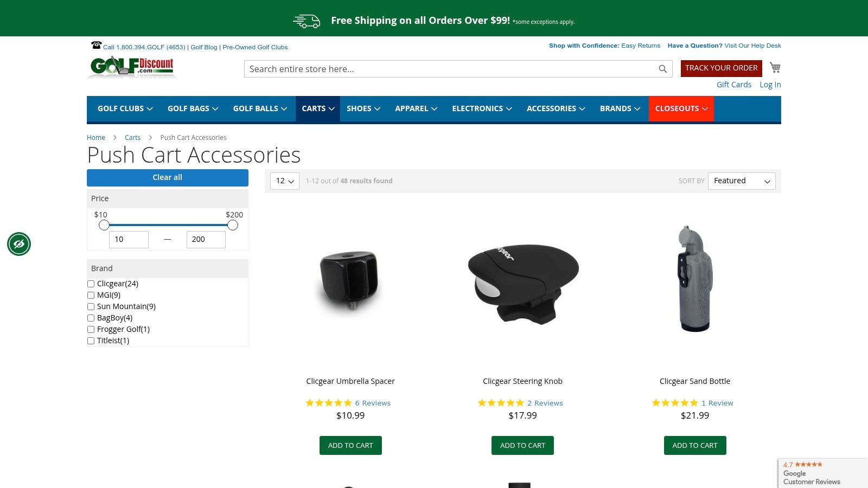Enable the BagBoy brand filter
Screen dimensions: 868x488
click(91, 318)
